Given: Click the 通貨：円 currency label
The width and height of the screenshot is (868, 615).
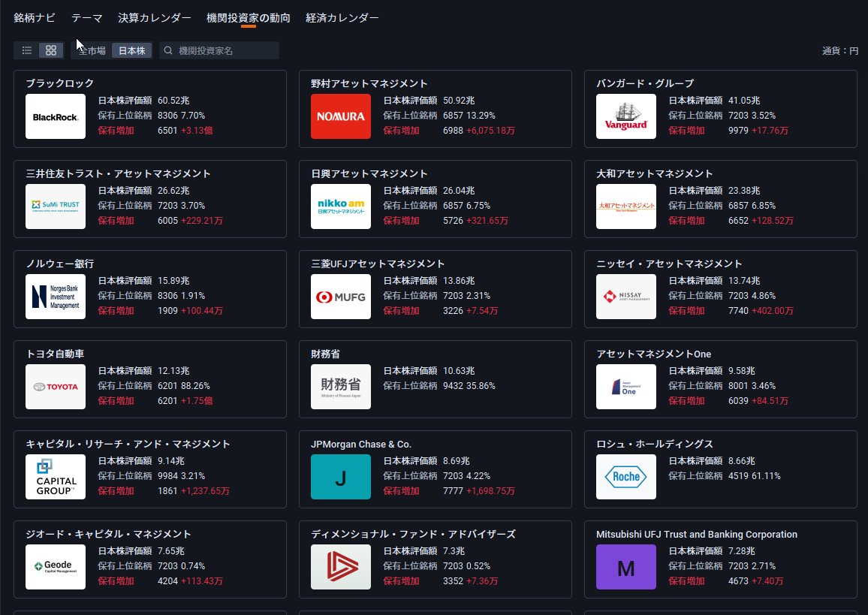Looking at the screenshot, I should (839, 50).
